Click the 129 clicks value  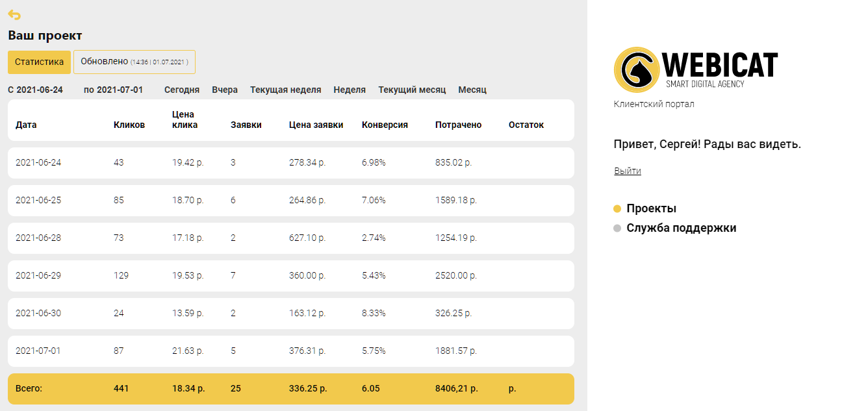pyautogui.click(x=121, y=275)
